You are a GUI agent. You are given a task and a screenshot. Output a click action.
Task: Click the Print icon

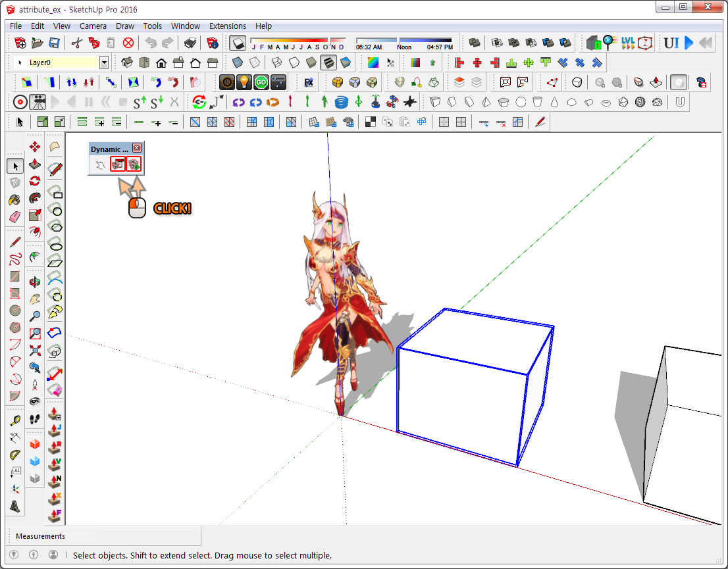coord(190,43)
